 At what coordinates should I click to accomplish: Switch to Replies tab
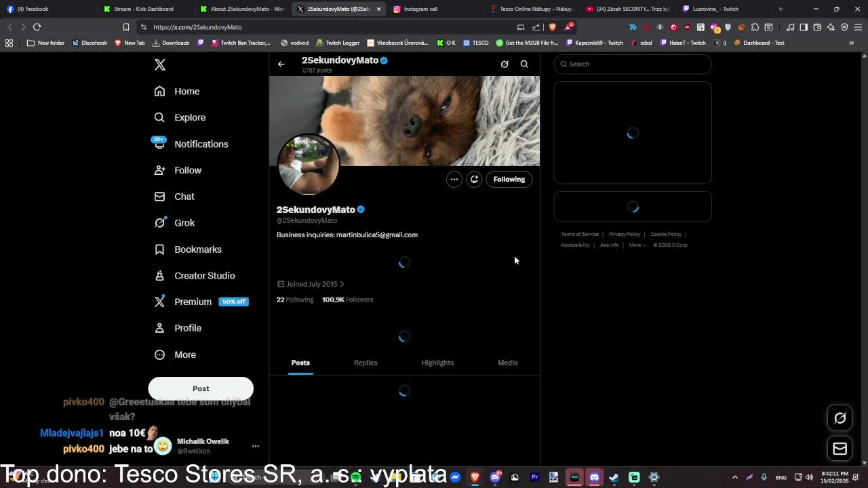click(366, 363)
